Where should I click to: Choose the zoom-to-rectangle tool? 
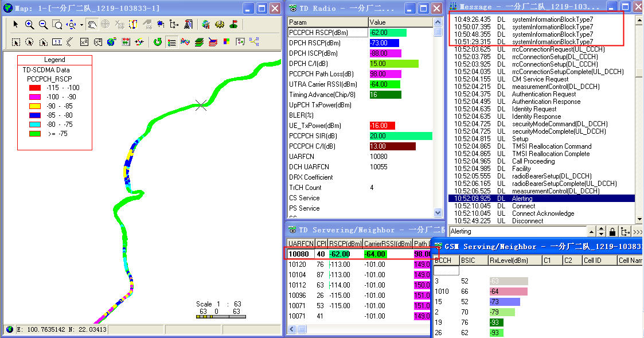coord(57,25)
